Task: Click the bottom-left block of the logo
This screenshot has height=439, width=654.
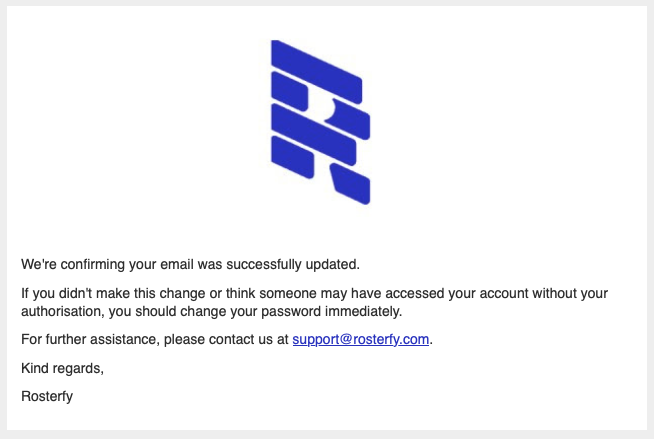Action: click(x=292, y=157)
